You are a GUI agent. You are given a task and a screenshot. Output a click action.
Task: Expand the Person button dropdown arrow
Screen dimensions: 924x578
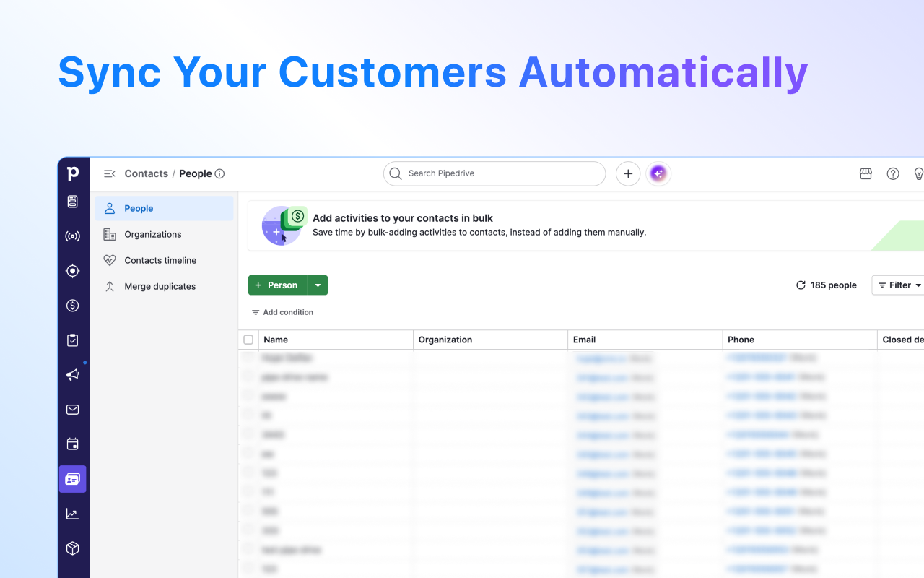318,285
